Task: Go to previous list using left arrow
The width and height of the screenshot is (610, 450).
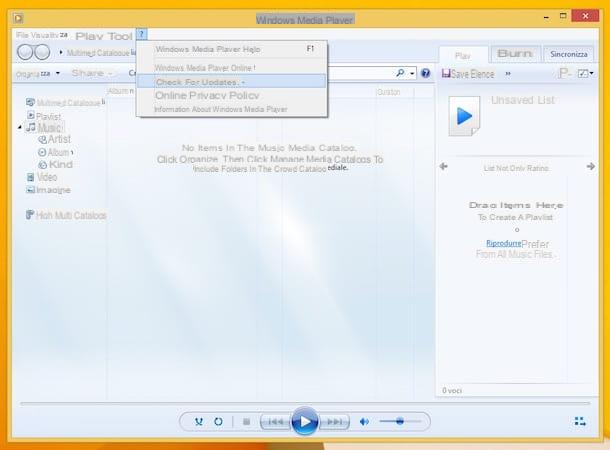Action: pos(443,166)
